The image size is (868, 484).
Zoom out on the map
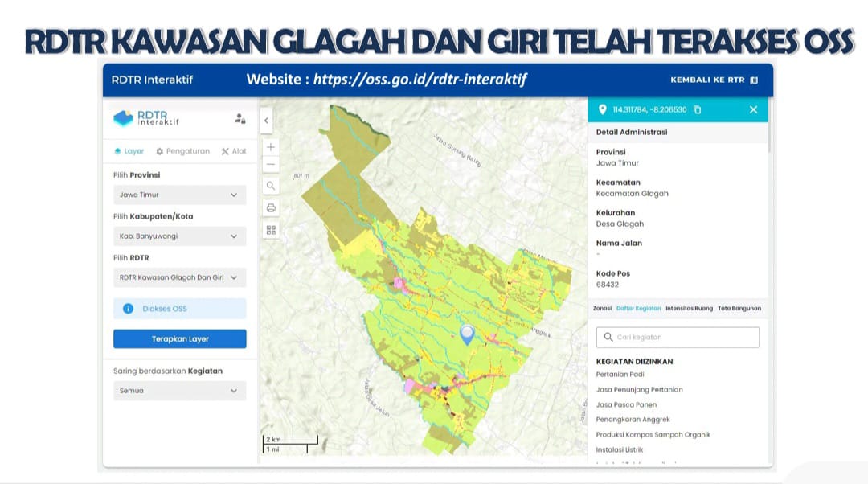271,165
